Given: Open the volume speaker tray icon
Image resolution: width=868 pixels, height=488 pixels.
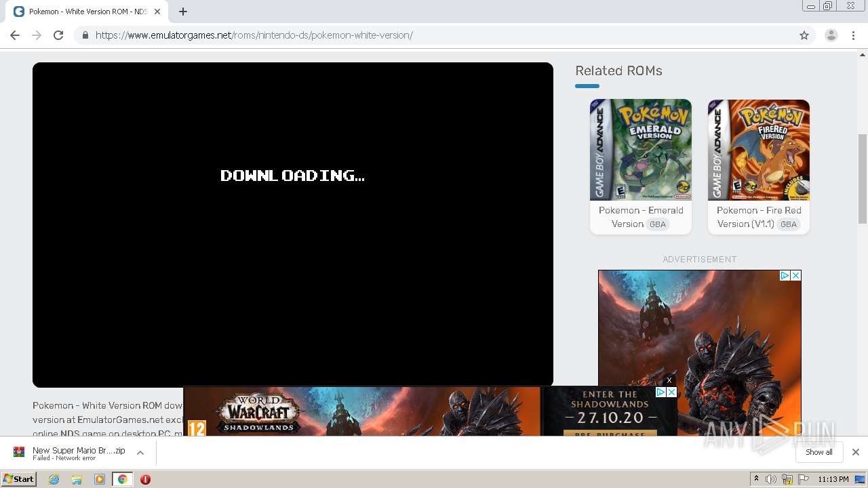Looking at the screenshot, I should click(771, 479).
